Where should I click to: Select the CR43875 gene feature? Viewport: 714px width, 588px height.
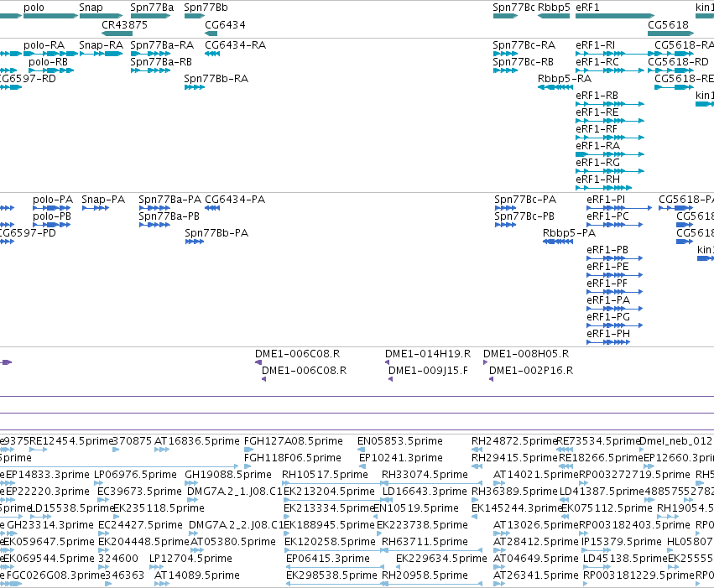117,34
